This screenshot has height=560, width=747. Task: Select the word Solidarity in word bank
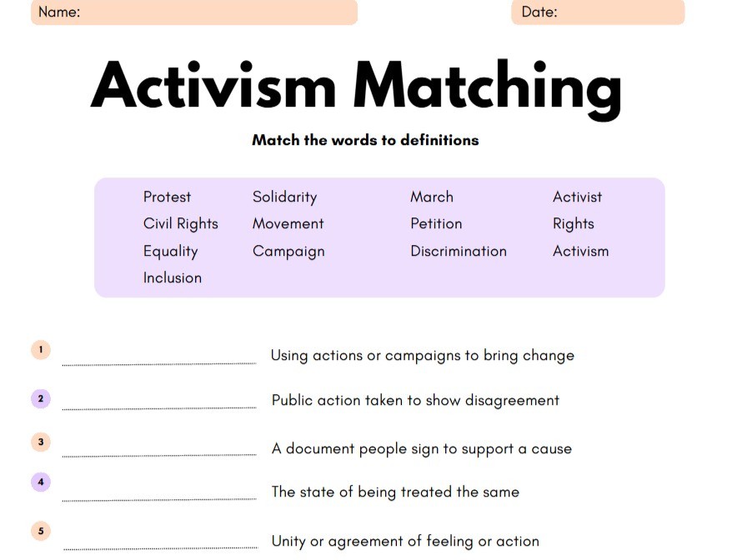(284, 197)
